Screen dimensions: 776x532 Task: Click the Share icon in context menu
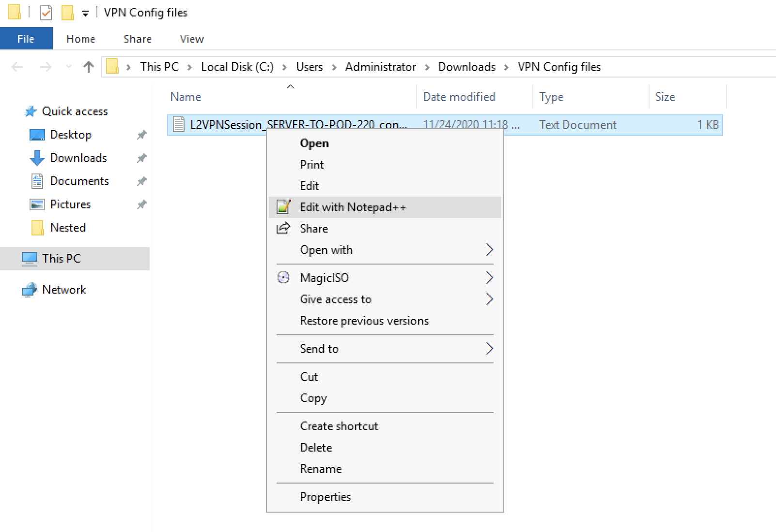[x=283, y=228]
